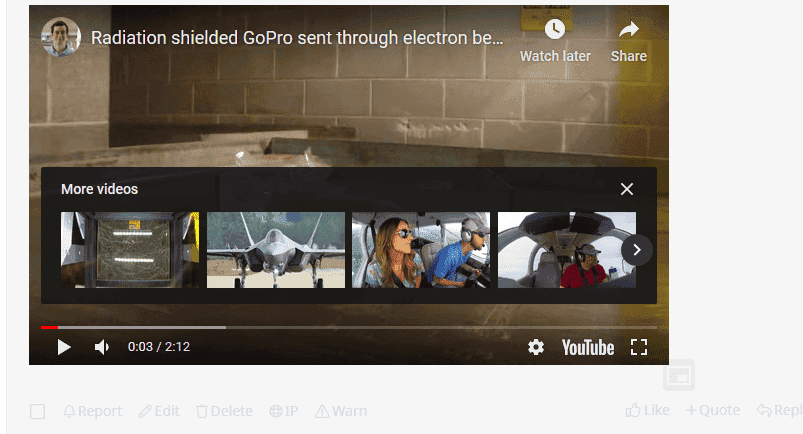Open the channel avatar of uploader

(x=61, y=37)
